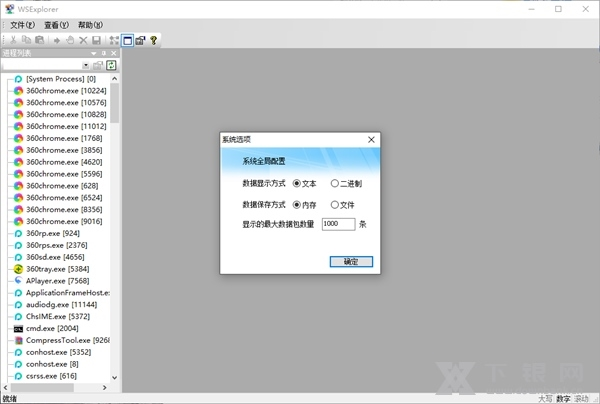The image size is (600, 404).
Task: Click the 确定 button
Action: coord(351,262)
